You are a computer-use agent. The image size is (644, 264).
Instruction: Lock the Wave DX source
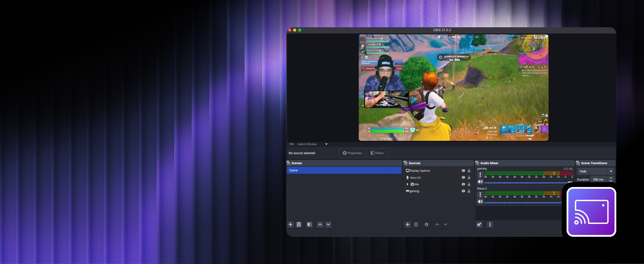pos(469,177)
